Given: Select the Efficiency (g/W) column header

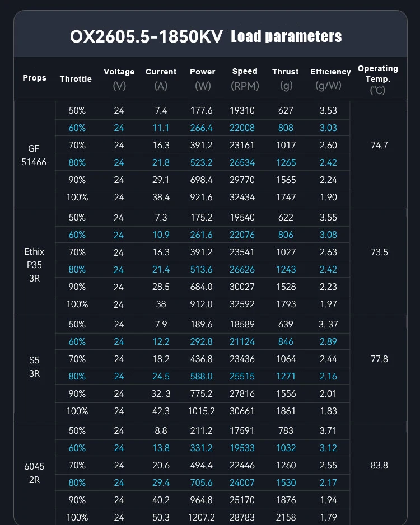Looking at the screenshot, I should (x=330, y=78).
